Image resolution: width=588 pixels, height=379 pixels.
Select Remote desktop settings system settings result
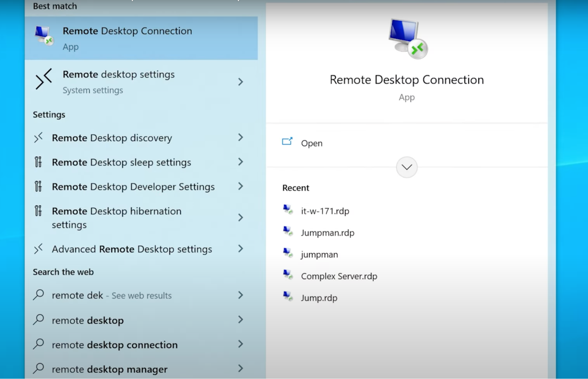[141, 82]
